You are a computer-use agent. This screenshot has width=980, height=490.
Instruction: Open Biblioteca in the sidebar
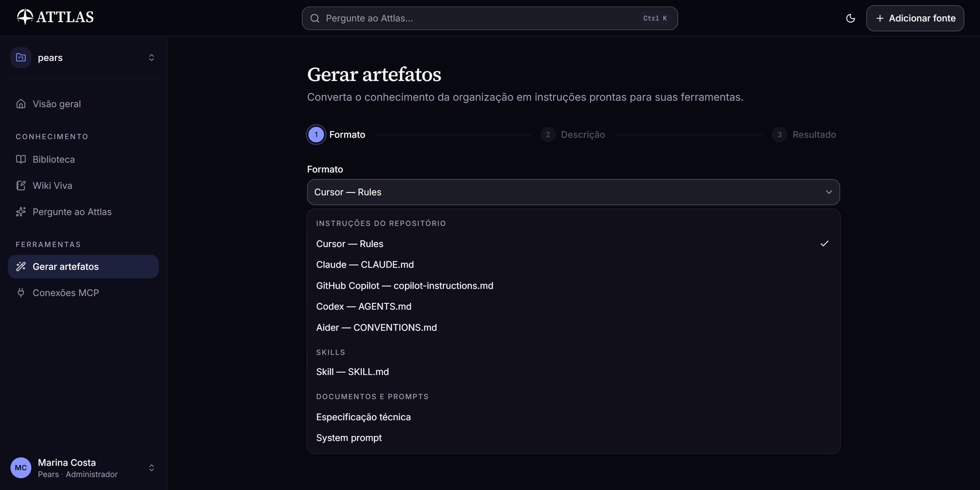pos(83,159)
